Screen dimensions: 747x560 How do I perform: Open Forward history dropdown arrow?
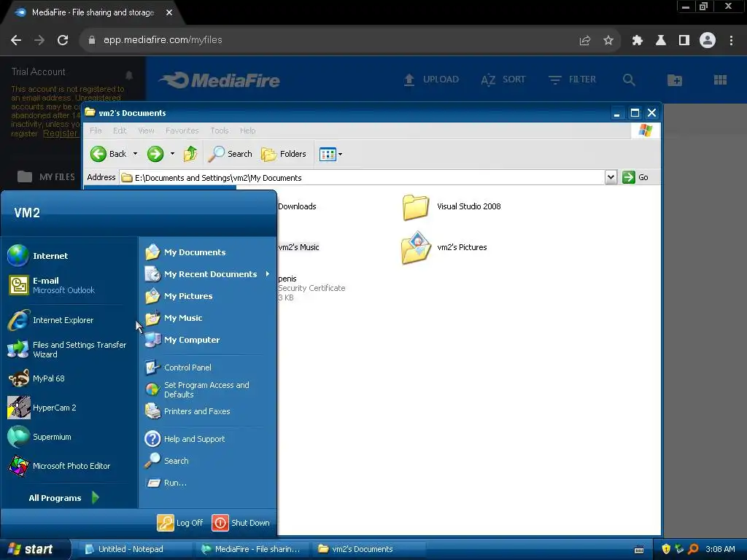(172, 154)
